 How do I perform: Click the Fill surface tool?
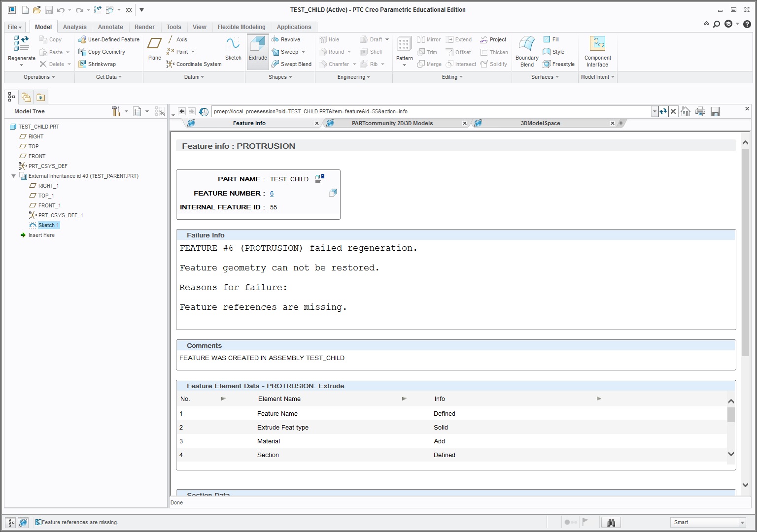(551, 39)
